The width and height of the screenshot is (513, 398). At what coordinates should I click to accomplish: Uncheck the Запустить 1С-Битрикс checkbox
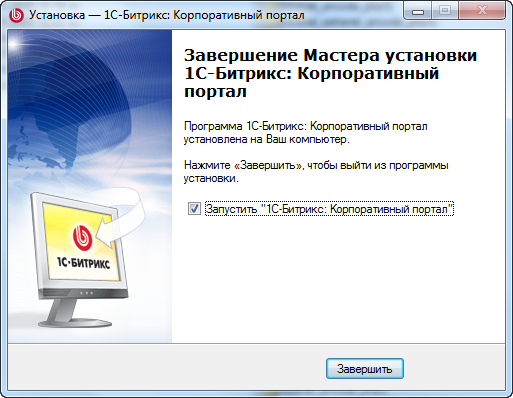tap(194, 209)
